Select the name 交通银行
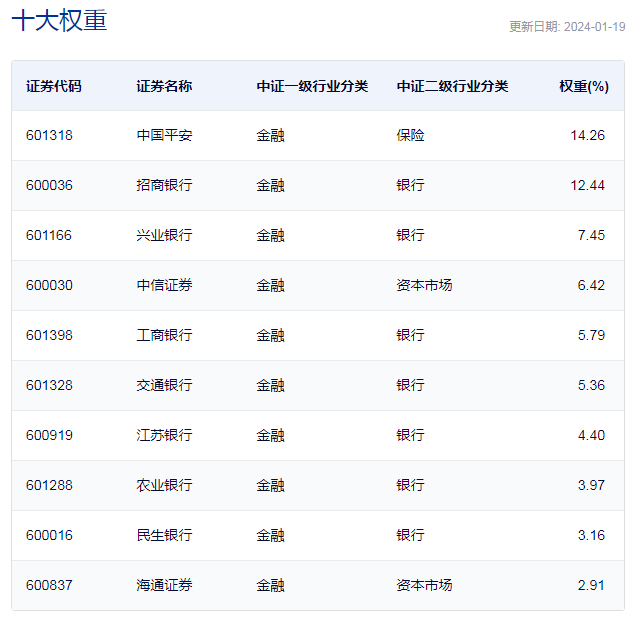The image size is (631, 621). point(164,385)
